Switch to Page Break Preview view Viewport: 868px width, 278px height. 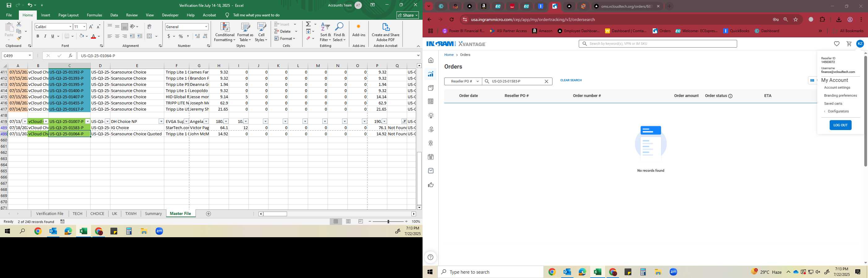click(361, 221)
